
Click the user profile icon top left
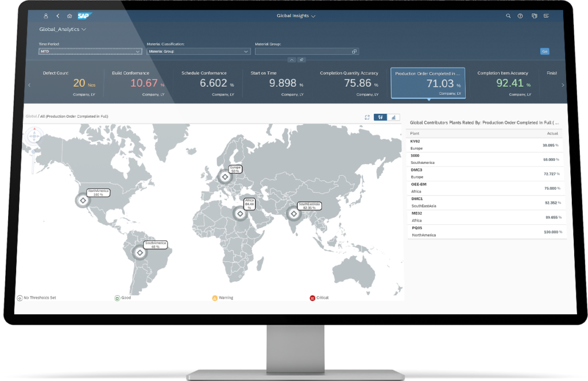[45, 16]
